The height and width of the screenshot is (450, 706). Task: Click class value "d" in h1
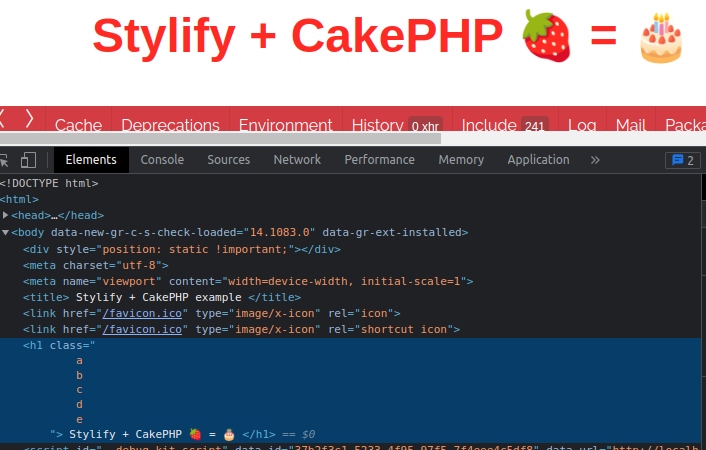[79, 405]
